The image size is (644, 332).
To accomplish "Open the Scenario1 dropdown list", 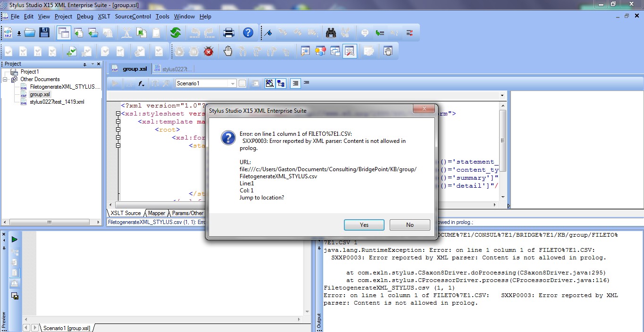I will point(233,83).
